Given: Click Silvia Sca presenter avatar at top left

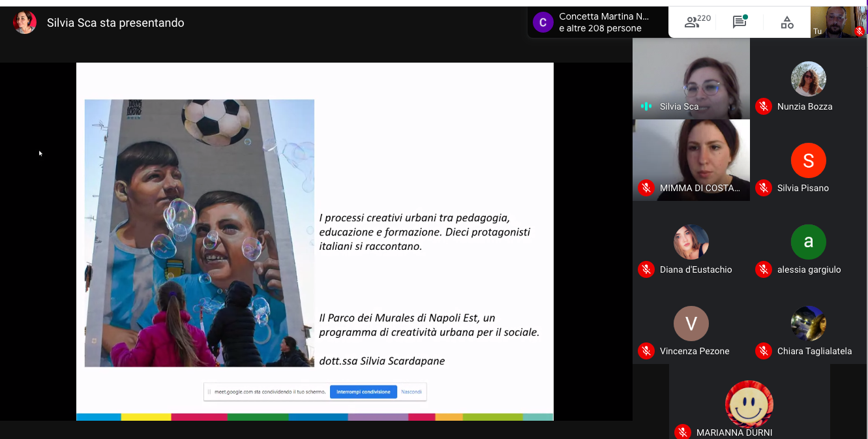Looking at the screenshot, I should point(25,23).
